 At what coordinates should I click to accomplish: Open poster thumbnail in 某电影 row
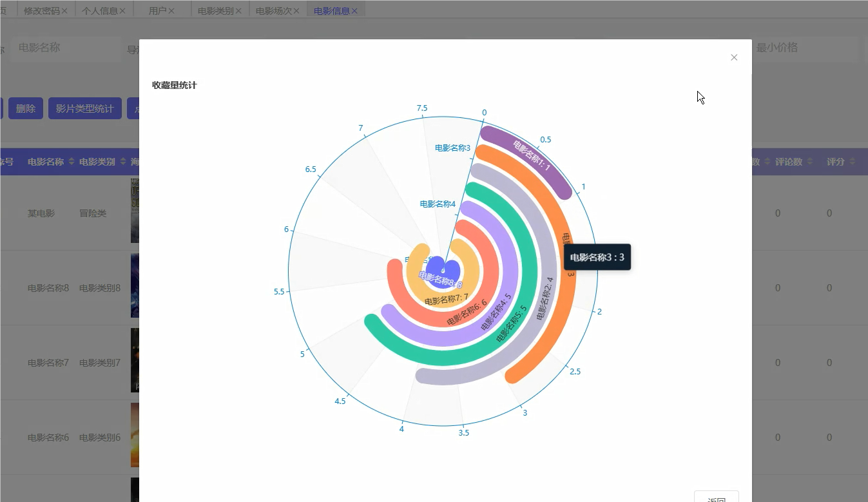tap(135, 211)
